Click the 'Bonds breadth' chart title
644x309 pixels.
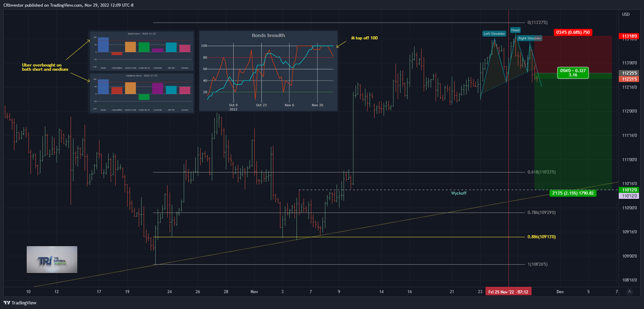click(268, 35)
